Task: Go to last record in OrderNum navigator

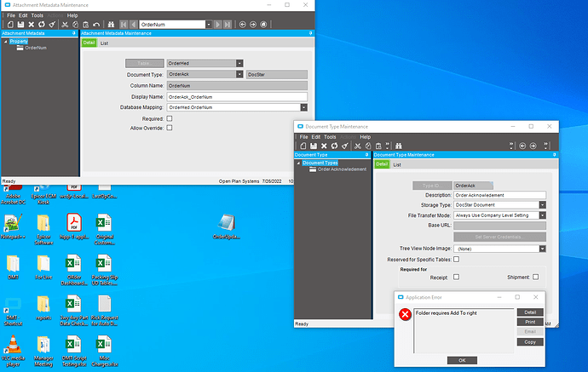Action: 228,25
